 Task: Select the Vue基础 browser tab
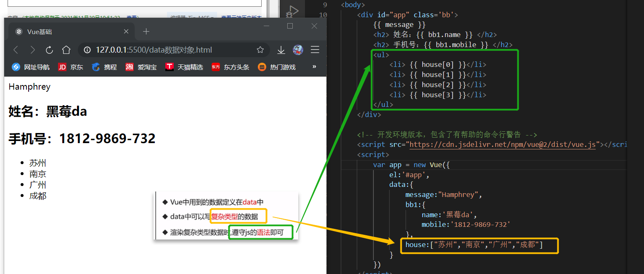tap(72, 32)
